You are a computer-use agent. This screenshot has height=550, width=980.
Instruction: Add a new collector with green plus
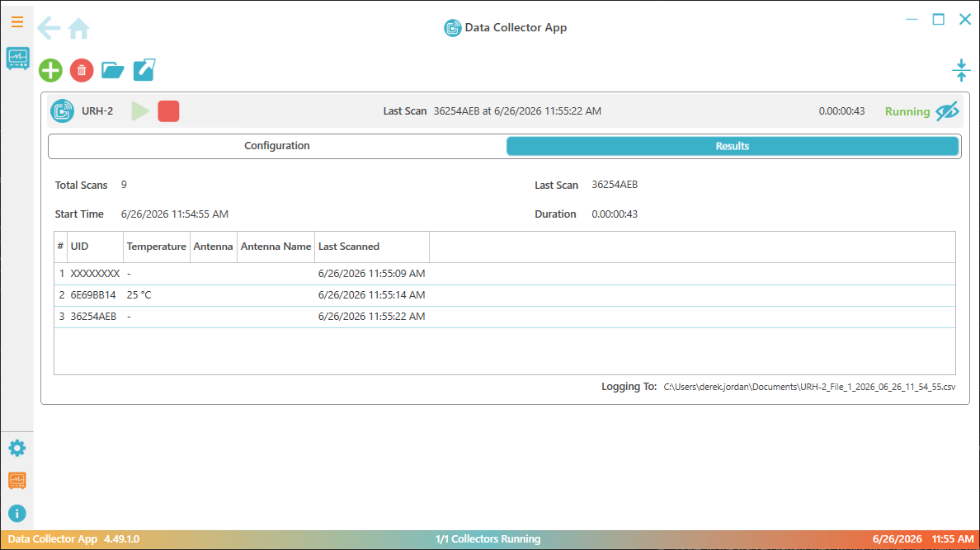pyautogui.click(x=50, y=70)
